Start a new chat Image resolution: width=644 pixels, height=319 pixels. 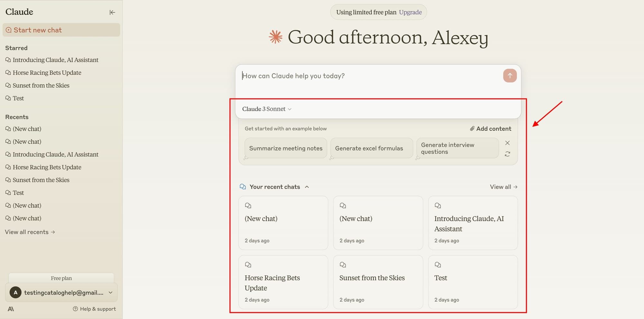[x=37, y=30]
